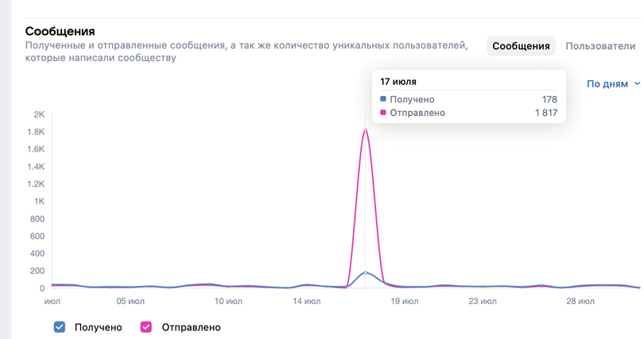Select the Сообщения tab
The height and width of the screenshot is (339, 644).
pyautogui.click(x=521, y=46)
